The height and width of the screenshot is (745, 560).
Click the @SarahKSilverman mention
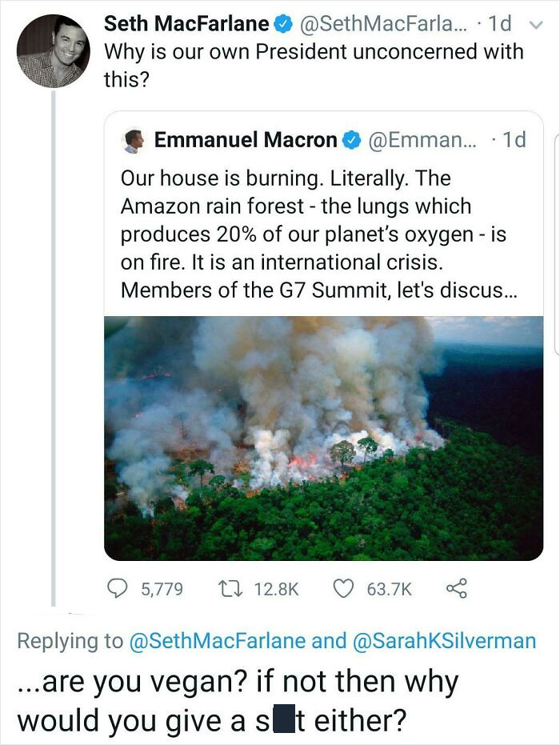[445, 641]
